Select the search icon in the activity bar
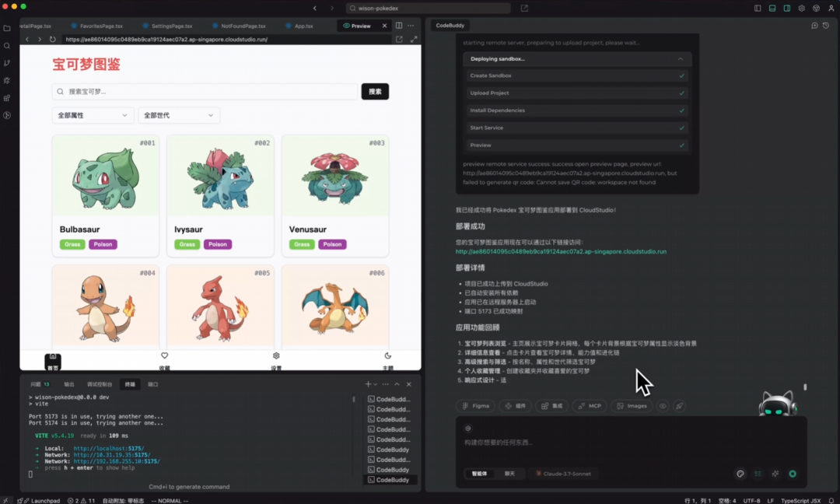 [x=7, y=45]
